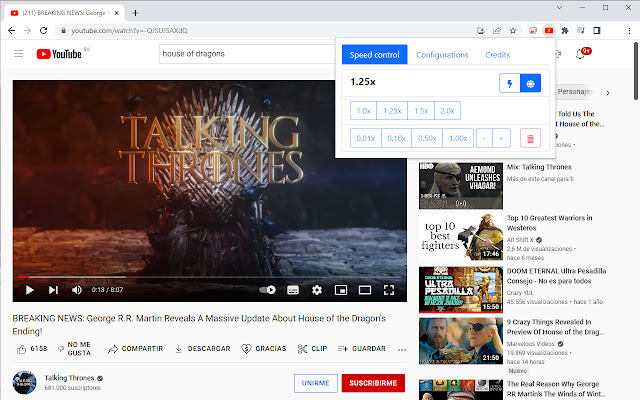Choose the 1.00x step increment
This screenshot has width=640, height=400.
pos(458,138)
